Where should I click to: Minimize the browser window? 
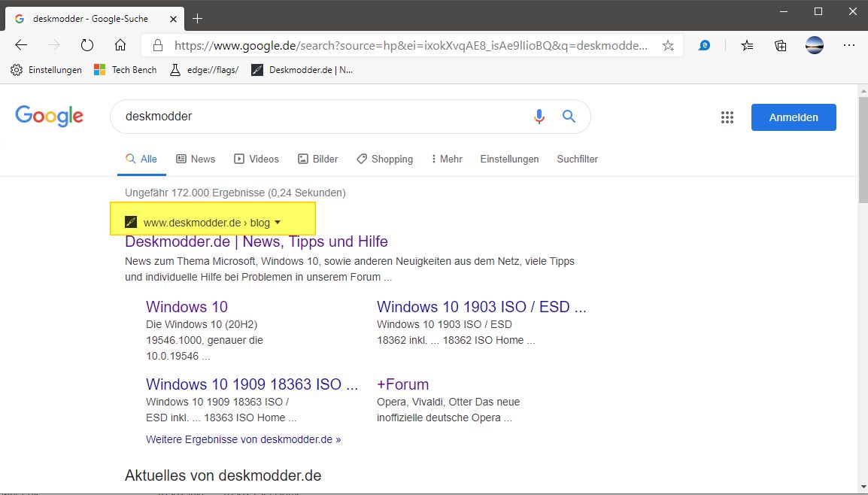tap(784, 11)
